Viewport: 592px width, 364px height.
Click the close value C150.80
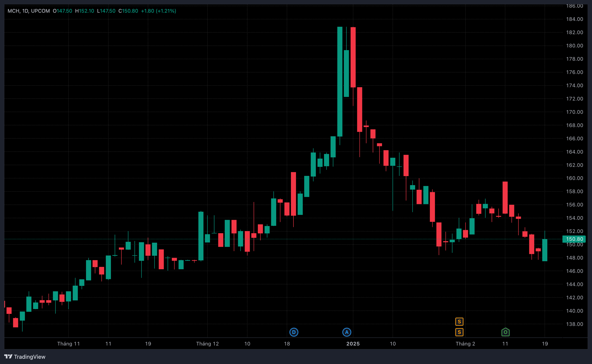coord(128,11)
